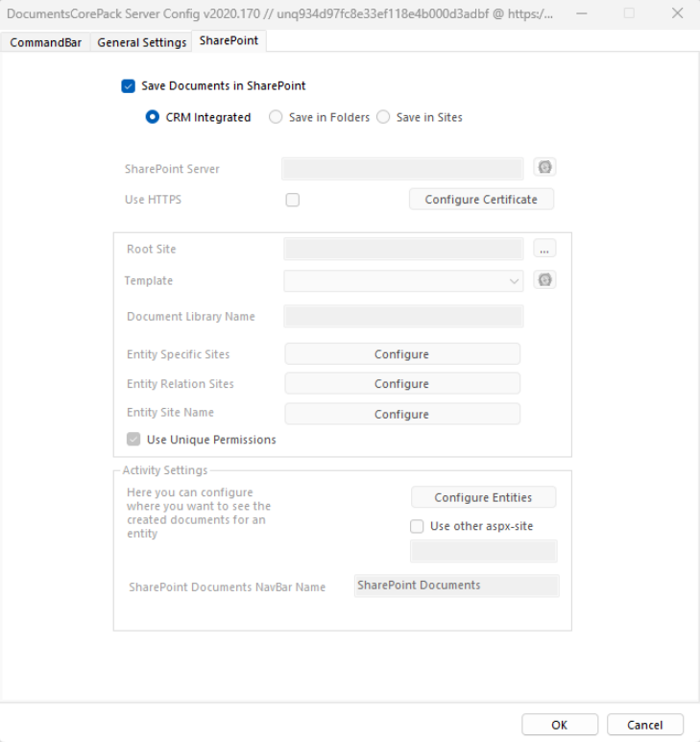700x742 pixels.
Task: Confirm settings with the OK button
Action: click(x=559, y=725)
